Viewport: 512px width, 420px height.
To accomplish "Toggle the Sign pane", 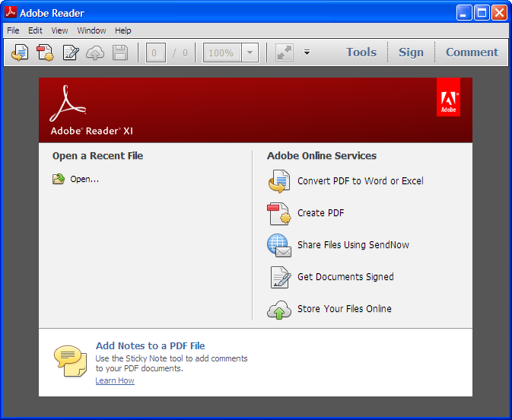I will (x=411, y=52).
